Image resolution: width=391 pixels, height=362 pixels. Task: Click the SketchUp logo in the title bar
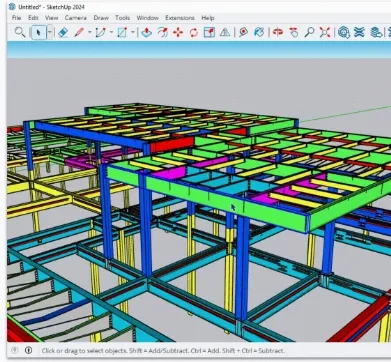click(12, 6)
